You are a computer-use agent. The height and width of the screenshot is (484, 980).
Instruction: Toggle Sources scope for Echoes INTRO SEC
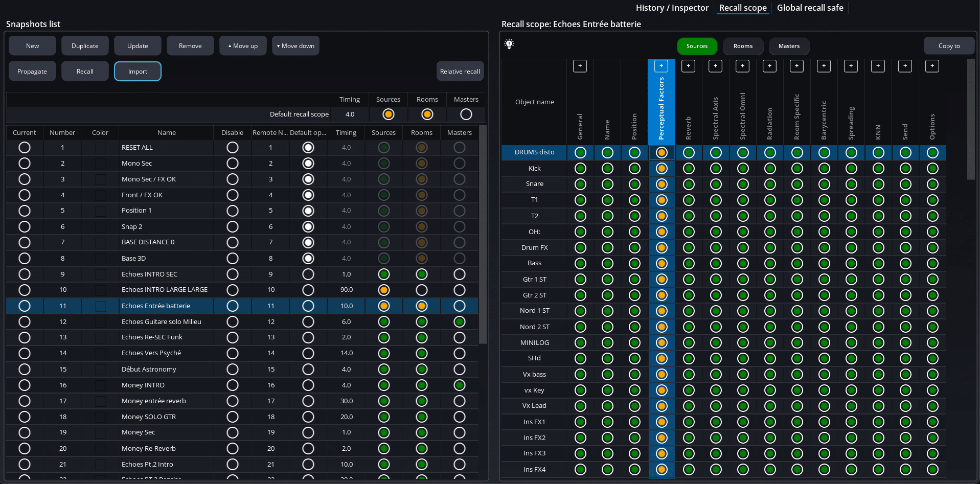[383, 274]
